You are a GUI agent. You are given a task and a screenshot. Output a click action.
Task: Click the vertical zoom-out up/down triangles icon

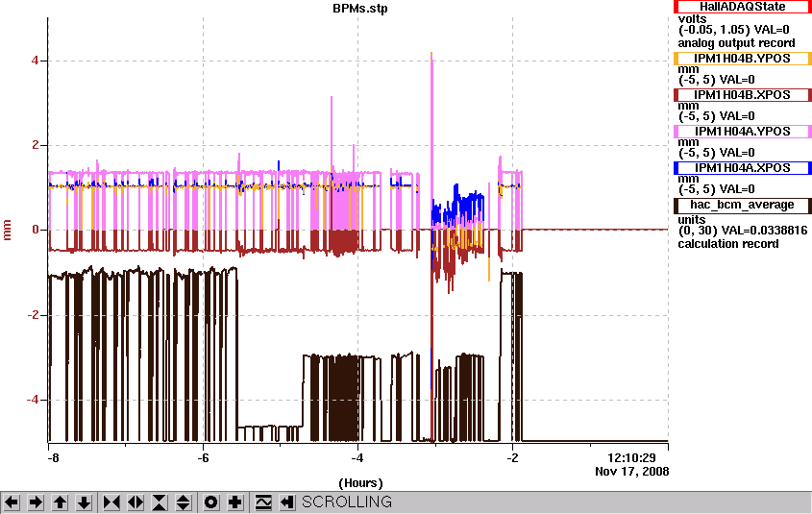point(184,502)
